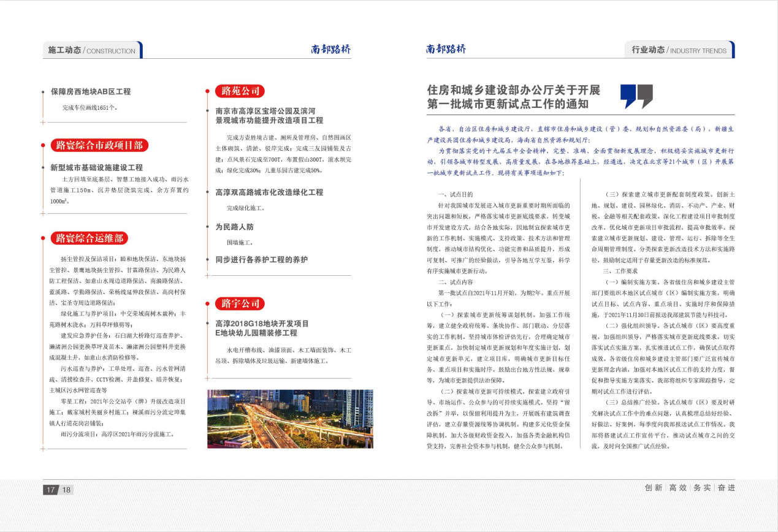Image resolution: width=778 pixels, height=532 pixels.
Task: Open the city interchange night photo
Action: [290, 418]
